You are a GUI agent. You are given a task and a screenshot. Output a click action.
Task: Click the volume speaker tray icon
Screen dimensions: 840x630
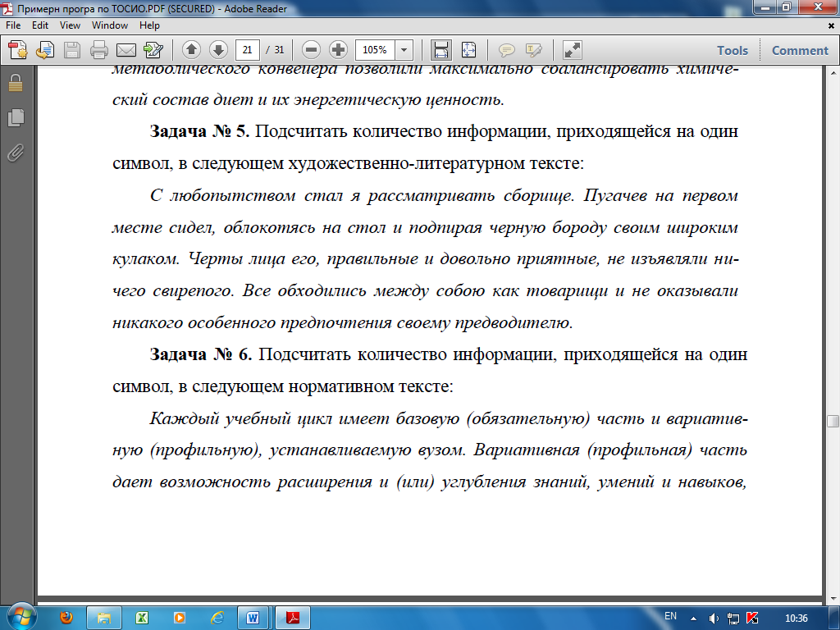714,619
